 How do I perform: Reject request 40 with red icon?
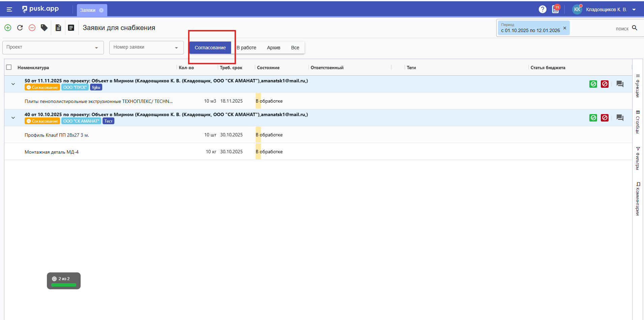[x=605, y=118]
